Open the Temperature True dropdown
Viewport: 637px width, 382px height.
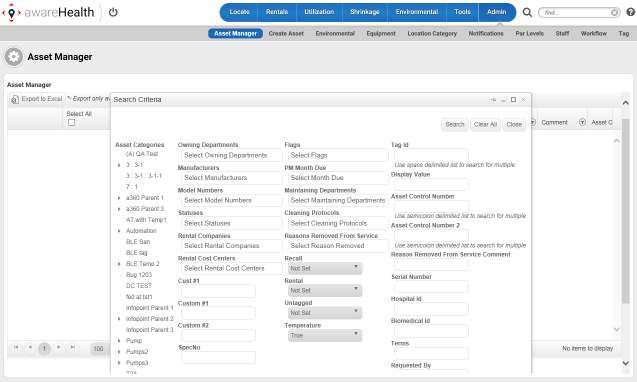tap(324, 335)
